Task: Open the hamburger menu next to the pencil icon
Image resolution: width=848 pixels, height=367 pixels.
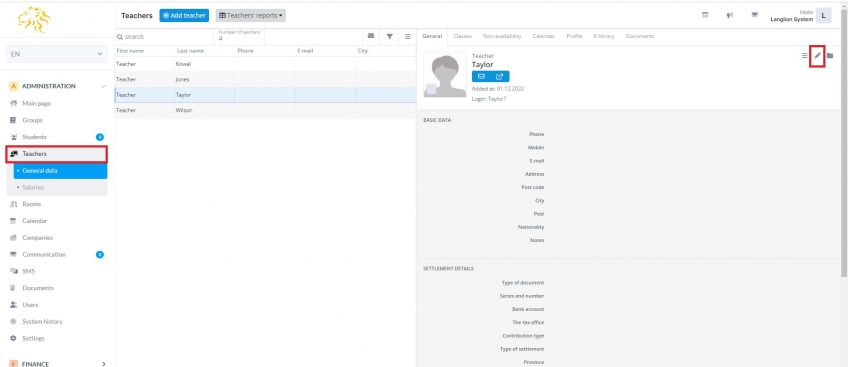Action: (x=805, y=56)
